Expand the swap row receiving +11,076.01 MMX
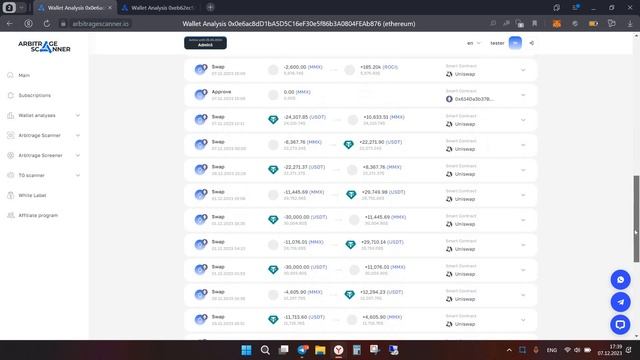Viewport: 640px width, 360px height. click(523, 270)
